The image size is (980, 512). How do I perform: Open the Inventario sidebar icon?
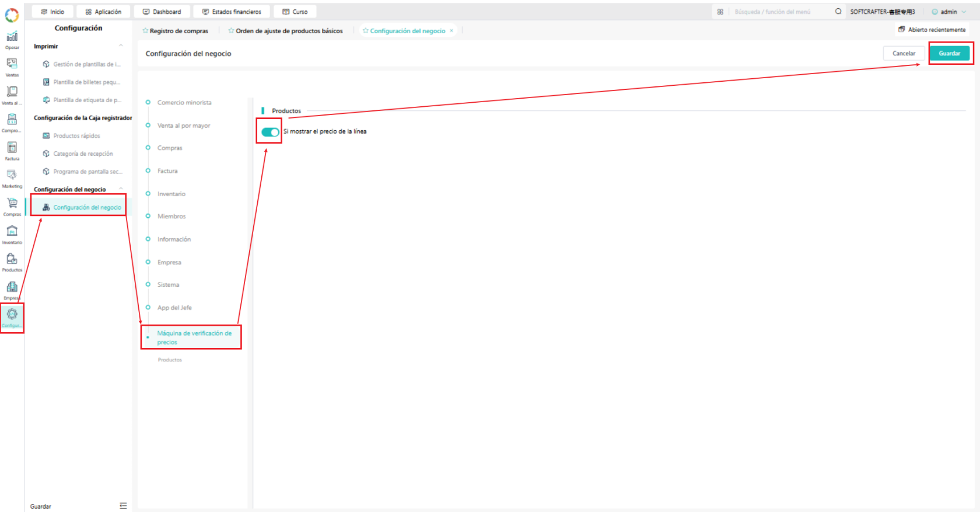pyautogui.click(x=12, y=235)
